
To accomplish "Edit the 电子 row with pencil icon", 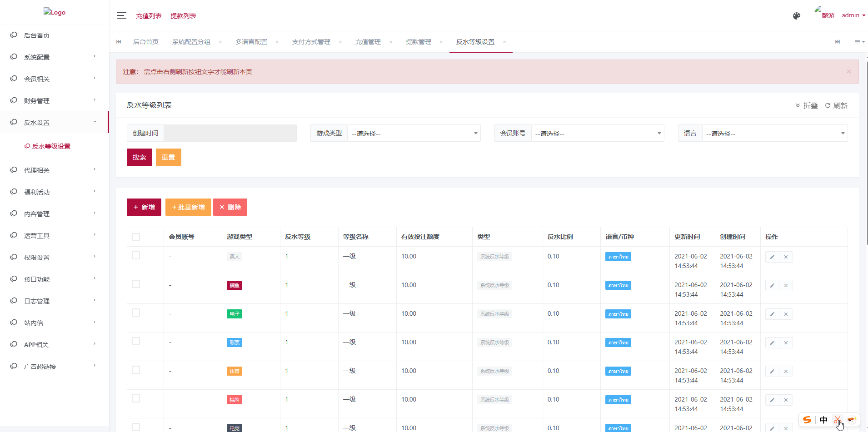I will coord(772,314).
